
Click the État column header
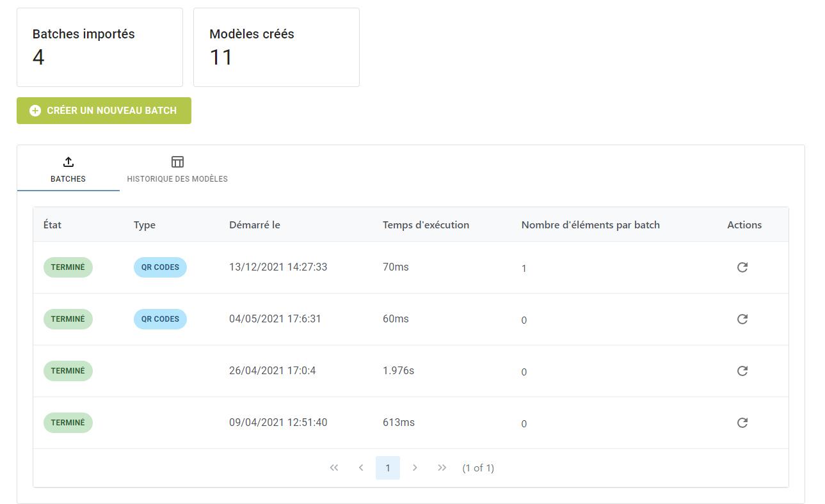tap(52, 224)
